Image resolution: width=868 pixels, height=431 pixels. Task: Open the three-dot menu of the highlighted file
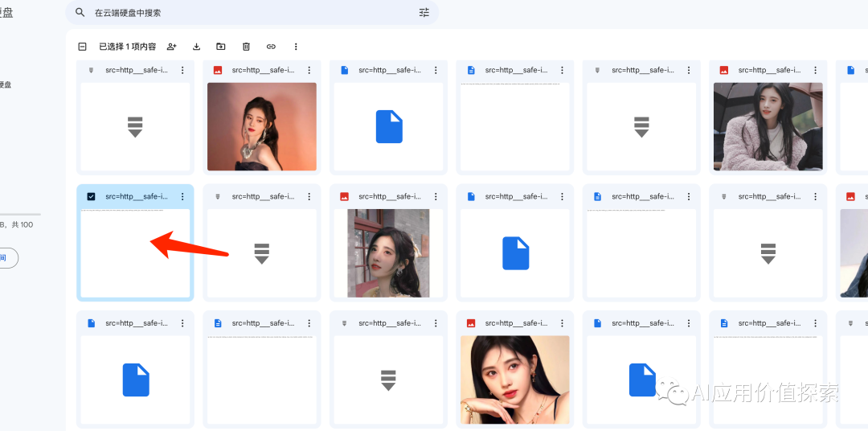pyautogui.click(x=182, y=197)
